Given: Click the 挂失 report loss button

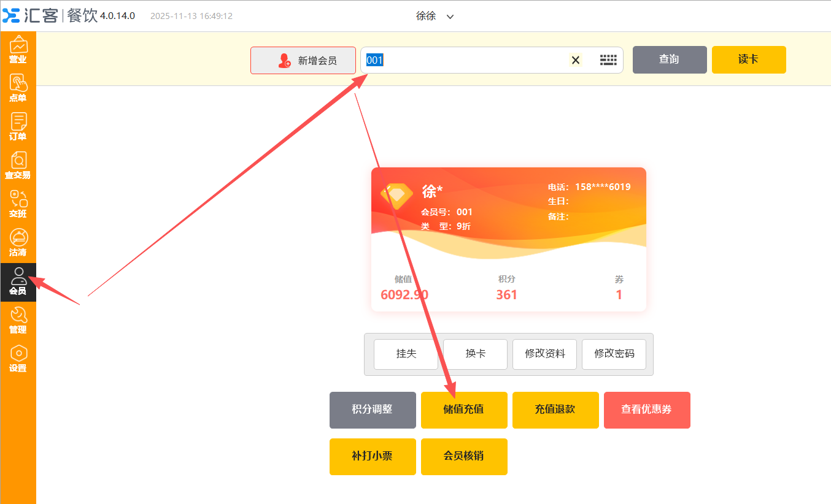Looking at the screenshot, I should (x=406, y=354).
